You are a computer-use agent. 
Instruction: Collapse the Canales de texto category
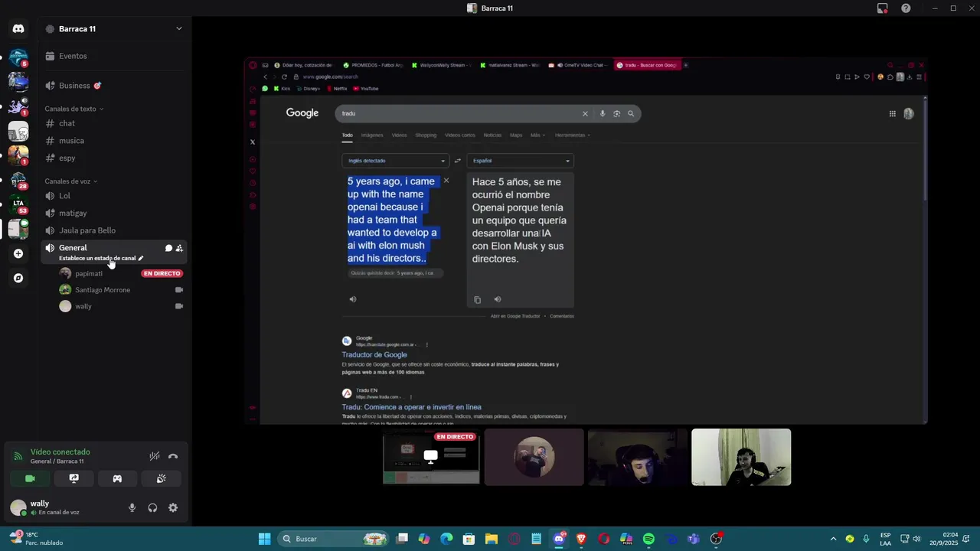click(73, 109)
